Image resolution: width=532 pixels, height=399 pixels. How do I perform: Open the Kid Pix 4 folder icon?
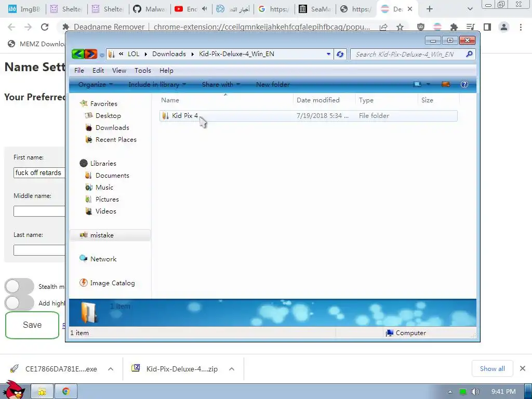(165, 116)
